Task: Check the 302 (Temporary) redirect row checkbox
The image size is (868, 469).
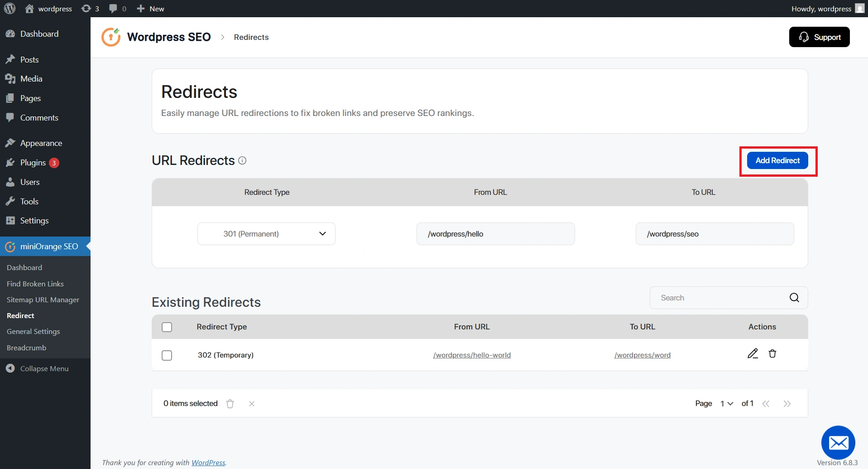Action: [x=167, y=355]
